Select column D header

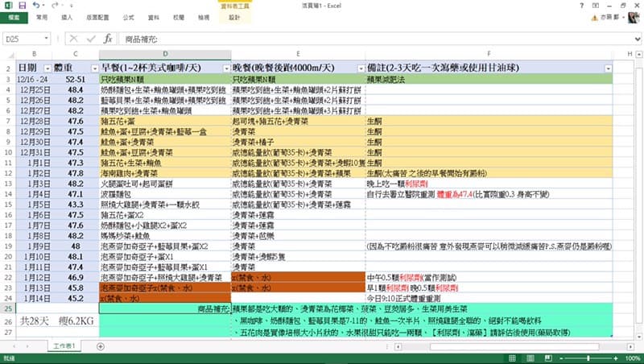click(165, 54)
